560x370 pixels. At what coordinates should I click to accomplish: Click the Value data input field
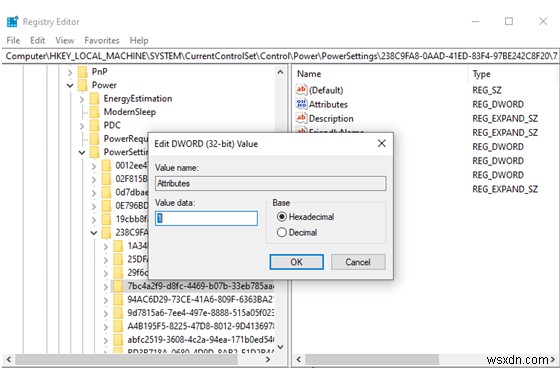point(206,218)
